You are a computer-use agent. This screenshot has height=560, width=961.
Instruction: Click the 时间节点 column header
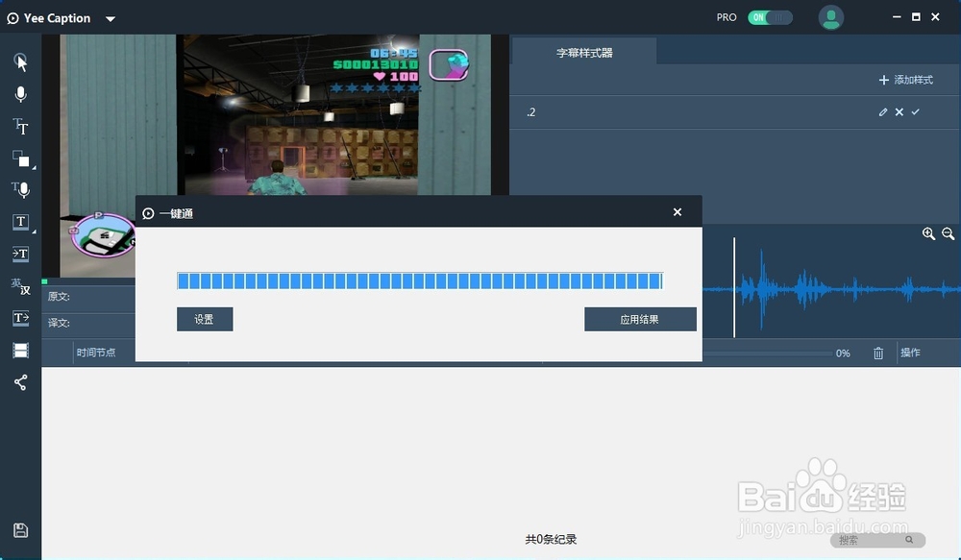[x=96, y=353]
